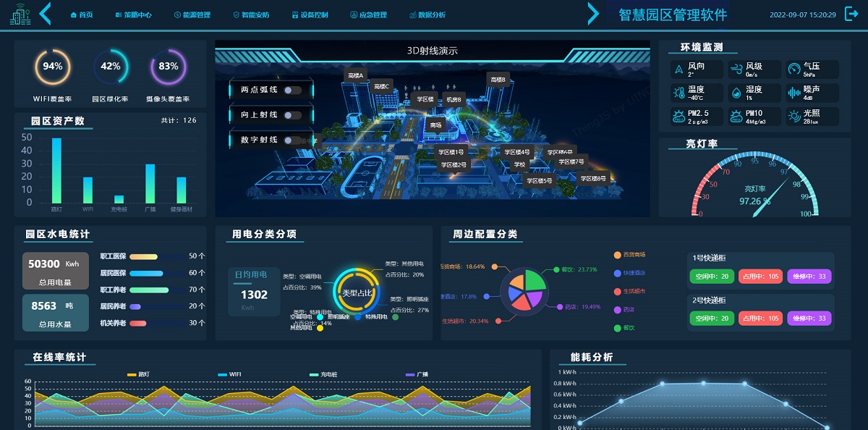The height and width of the screenshot is (430, 868).
Task: Click the humidity (湿度) droplet icon
Action: (736, 93)
